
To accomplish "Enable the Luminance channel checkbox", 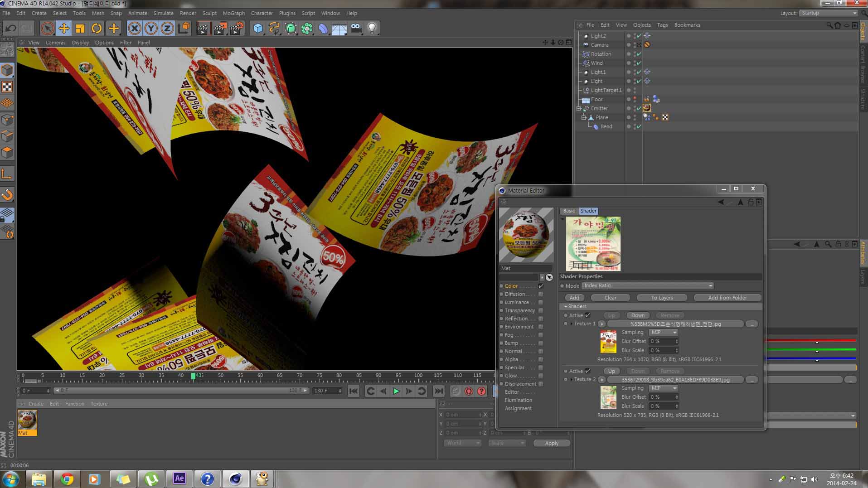I will point(541,302).
